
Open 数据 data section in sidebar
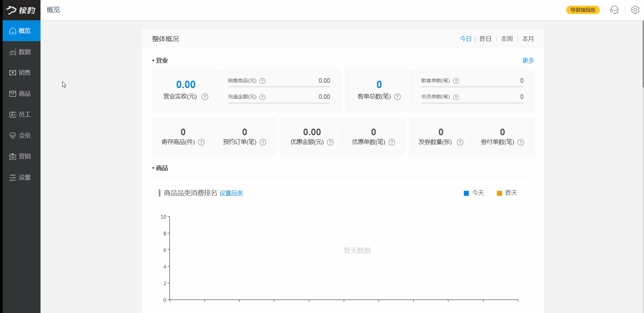point(21,52)
